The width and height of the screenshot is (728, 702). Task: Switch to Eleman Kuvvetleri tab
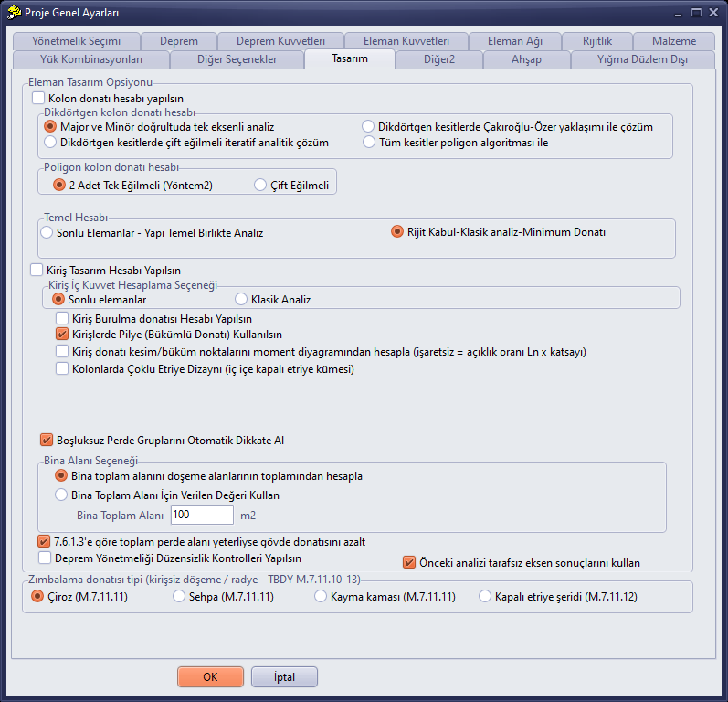[x=406, y=41]
